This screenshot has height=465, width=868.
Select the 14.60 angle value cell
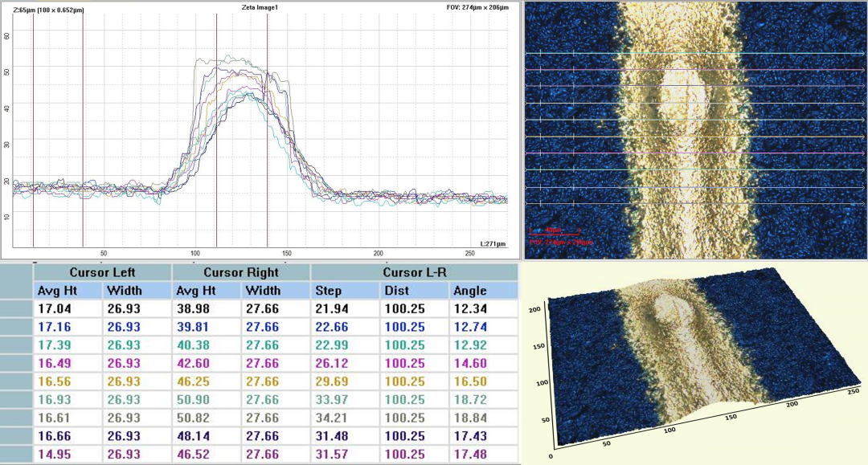click(483, 363)
